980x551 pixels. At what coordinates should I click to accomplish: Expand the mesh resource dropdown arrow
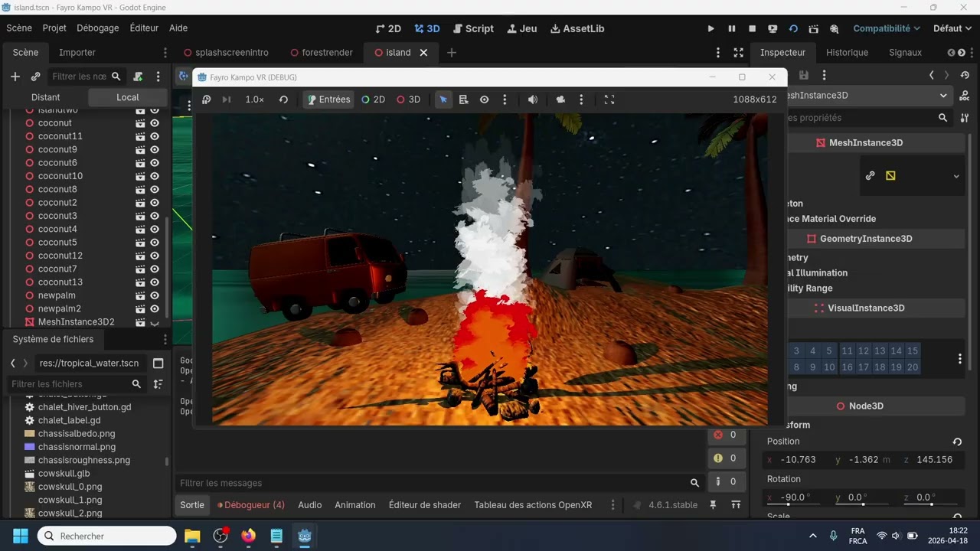tap(956, 176)
